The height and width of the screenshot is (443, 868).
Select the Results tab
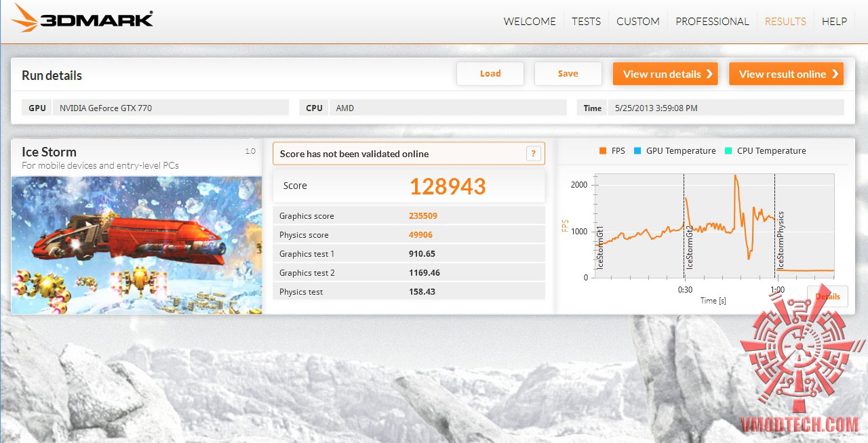coord(785,22)
